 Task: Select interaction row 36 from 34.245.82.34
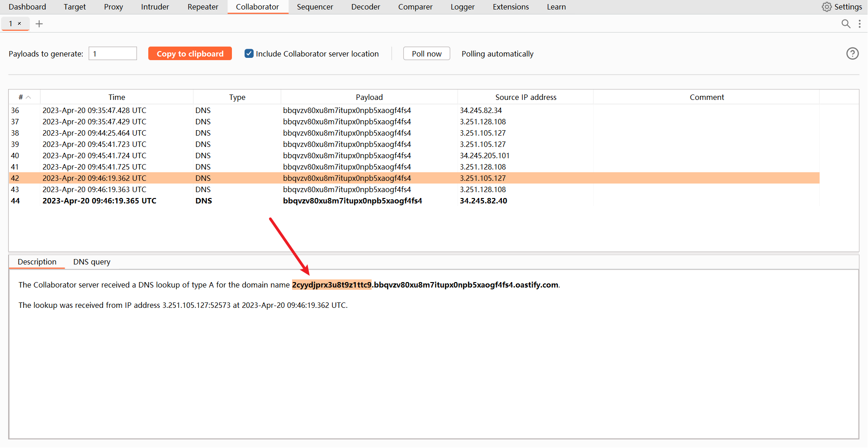[x=226, y=110]
